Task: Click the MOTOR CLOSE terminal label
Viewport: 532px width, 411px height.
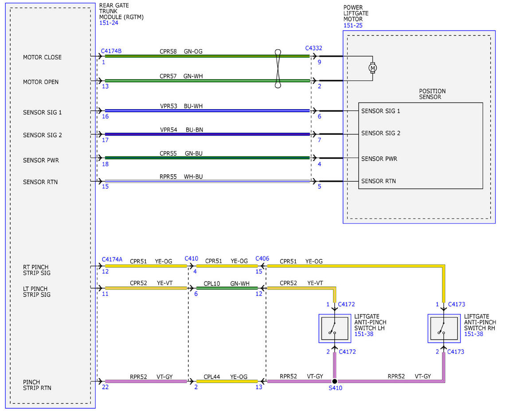Action: [42, 57]
